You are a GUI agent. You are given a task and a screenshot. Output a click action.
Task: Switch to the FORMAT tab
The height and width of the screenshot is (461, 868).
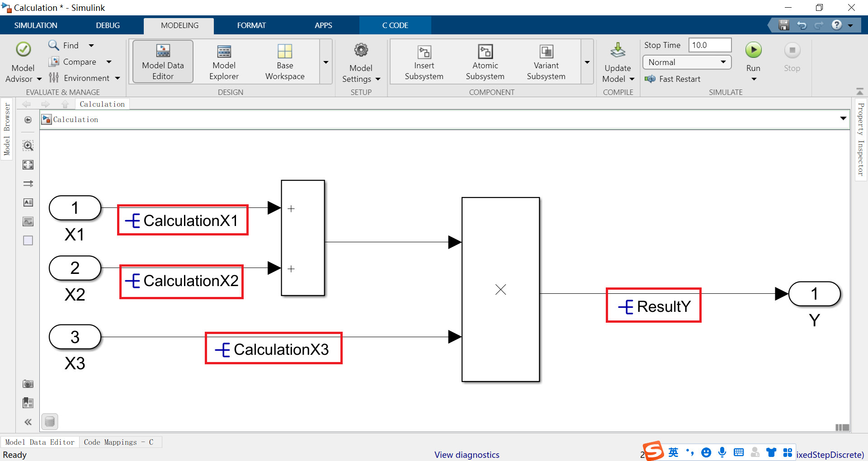(251, 25)
